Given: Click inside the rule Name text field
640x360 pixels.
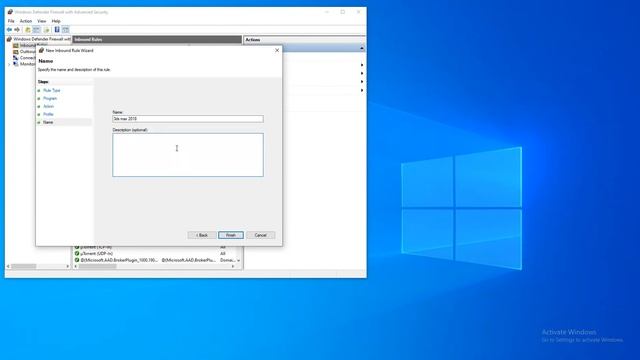Looking at the screenshot, I should click(188, 119).
